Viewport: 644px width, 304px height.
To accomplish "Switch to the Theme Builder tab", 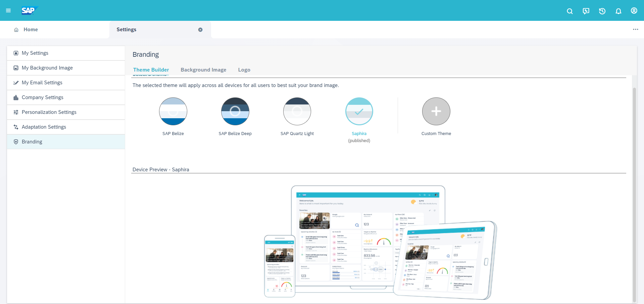I will 151,70.
